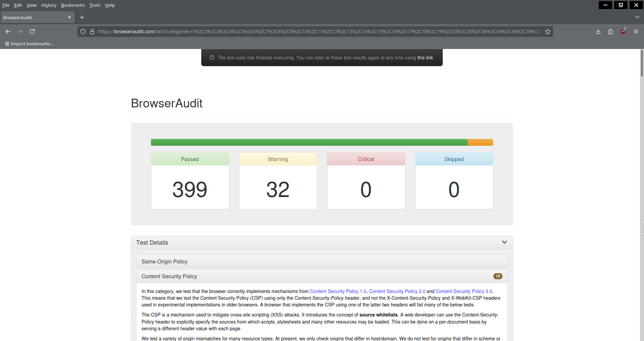
Task: Open the tracking protection shield icon
Action: (x=83, y=32)
